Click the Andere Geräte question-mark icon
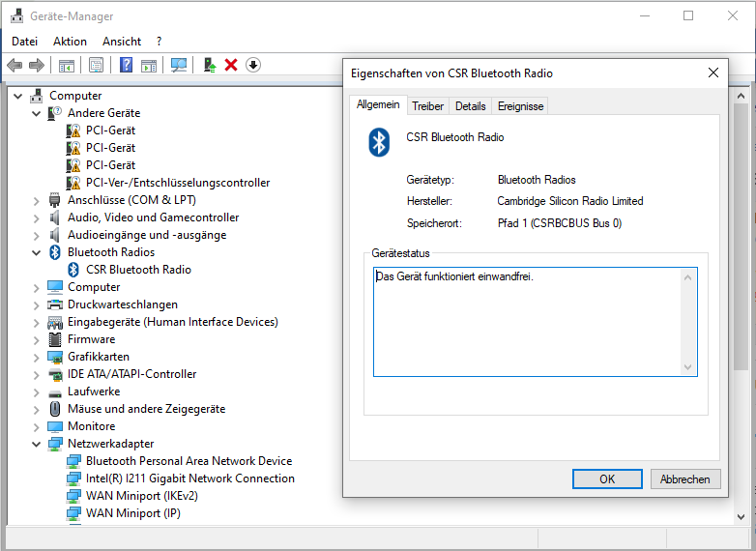 click(x=55, y=113)
